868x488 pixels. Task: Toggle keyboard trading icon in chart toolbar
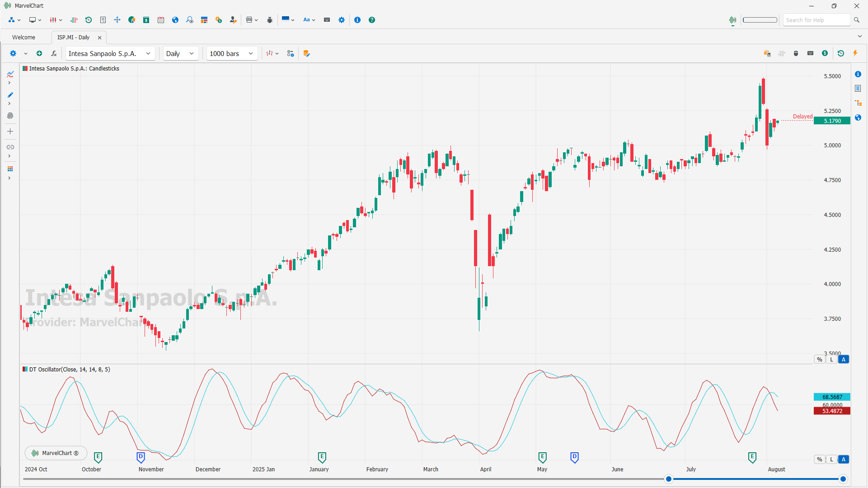(811, 53)
